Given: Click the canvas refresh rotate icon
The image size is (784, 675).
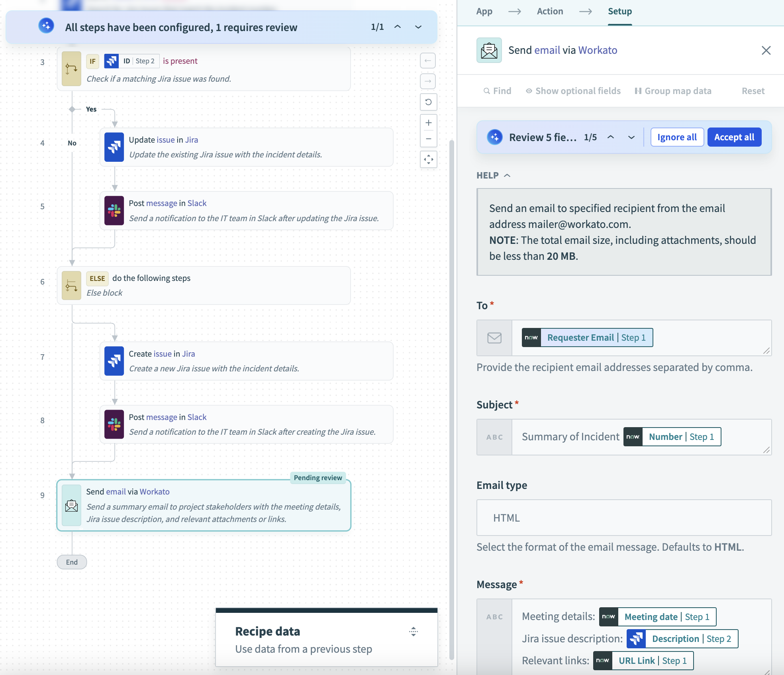Looking at the screenshot, I should tap(428, 102).
